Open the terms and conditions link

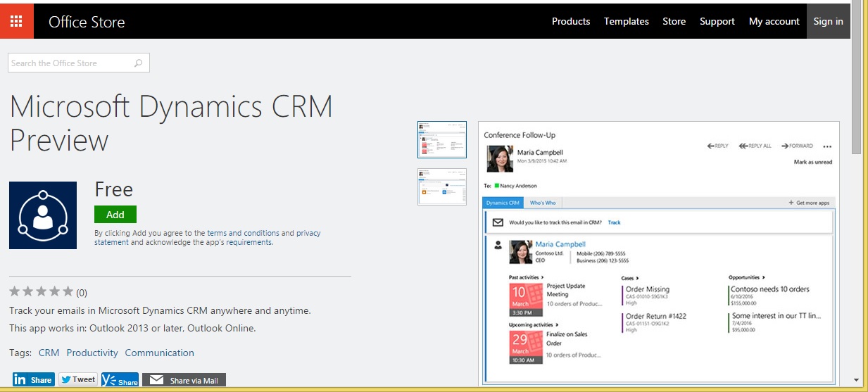coord(243,233)
